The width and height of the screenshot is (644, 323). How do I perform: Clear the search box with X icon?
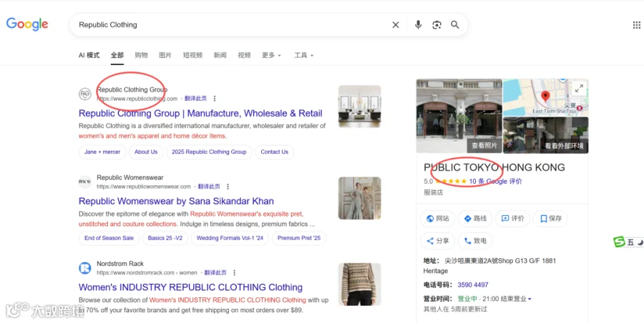tap(396, 25)
